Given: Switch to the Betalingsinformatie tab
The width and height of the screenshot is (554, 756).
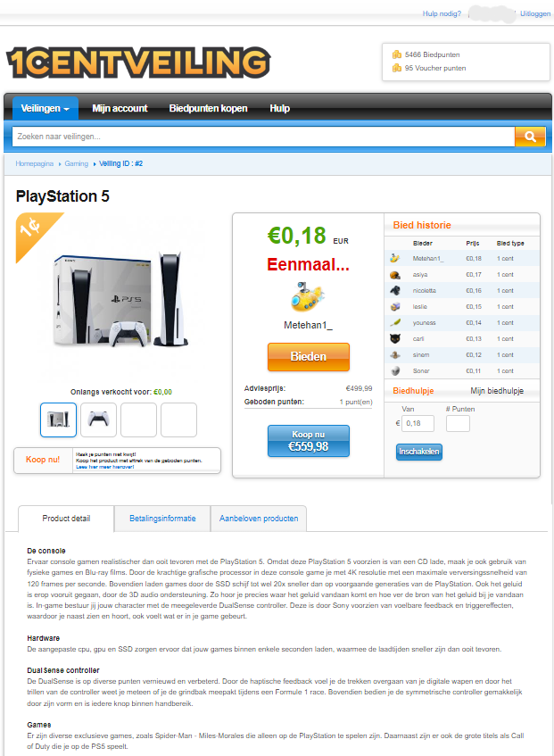Looking at the screenshot, I should click(162, 519).
